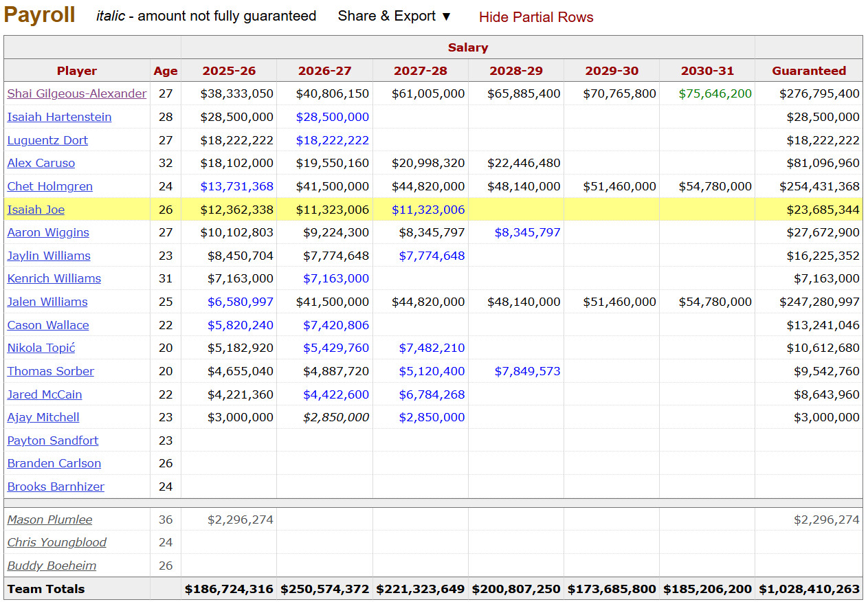Open Kenrich Williams player link
Viewport: 868px width, 602px height.
coord(54,278)
